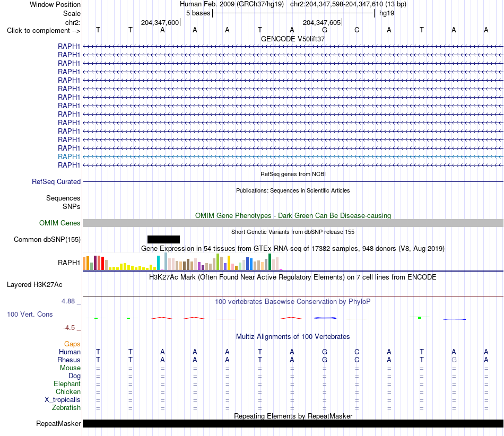Select the Elephant species label

(67, 383)
